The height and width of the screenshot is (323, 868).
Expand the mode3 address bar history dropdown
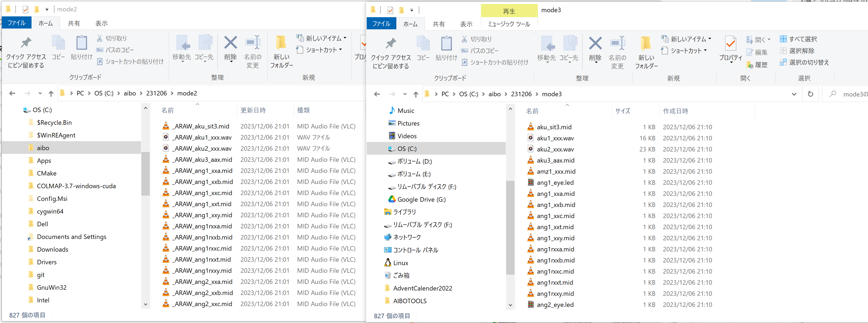pyautogui.click(x=794, y=94)
